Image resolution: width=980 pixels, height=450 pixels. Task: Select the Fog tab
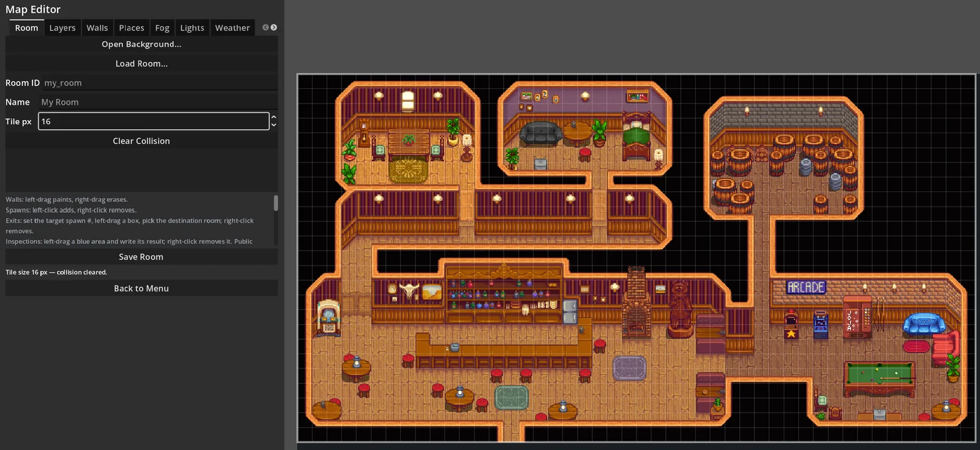pos(162,28)
